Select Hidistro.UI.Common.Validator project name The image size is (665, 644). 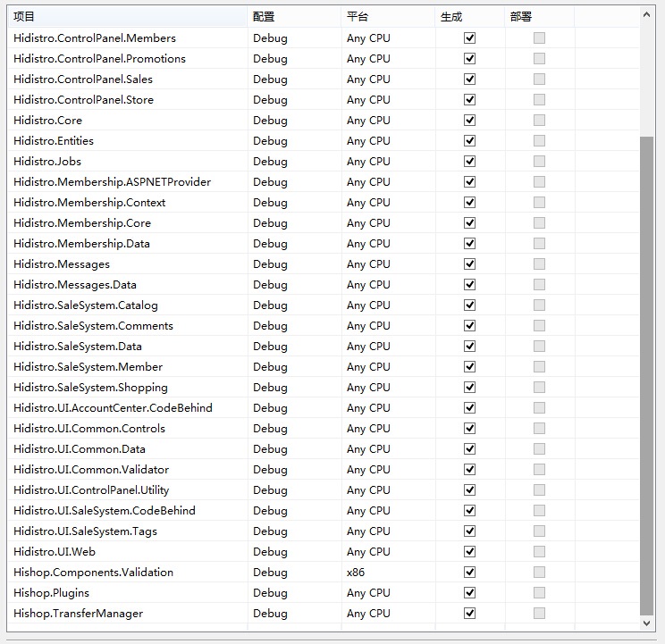pyautogui.click(x=91, y=470)
